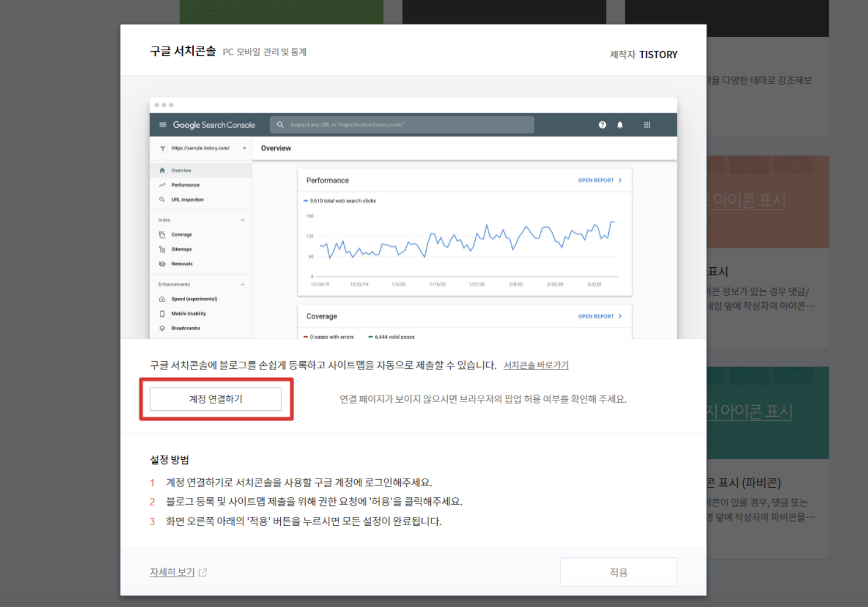
Task: Click the 9,610 total web search clicks legend
Action: [340, 201]
